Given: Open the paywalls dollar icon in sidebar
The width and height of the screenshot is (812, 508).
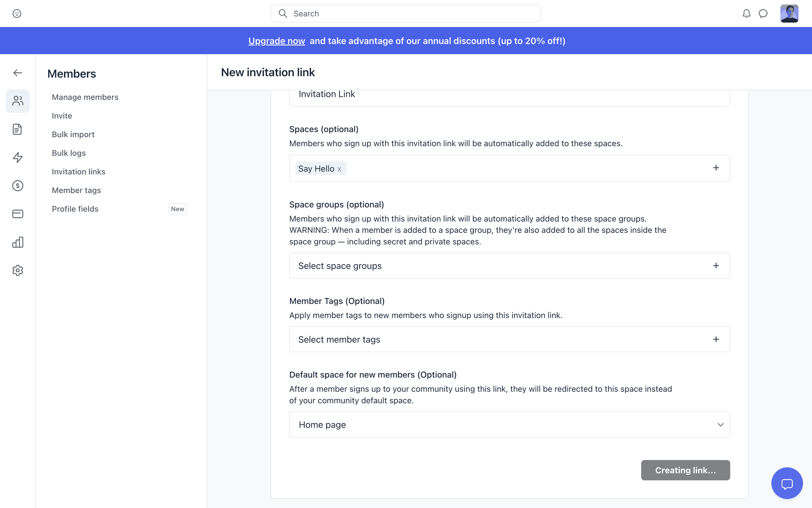Looking at the screenshot, I should coord(17,185).
